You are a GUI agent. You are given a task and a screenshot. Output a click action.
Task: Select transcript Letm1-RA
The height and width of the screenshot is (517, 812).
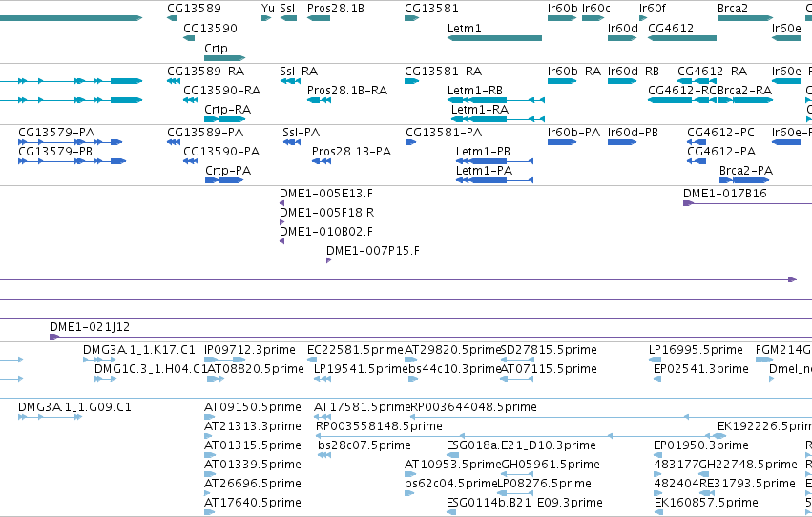pos(496,119)
